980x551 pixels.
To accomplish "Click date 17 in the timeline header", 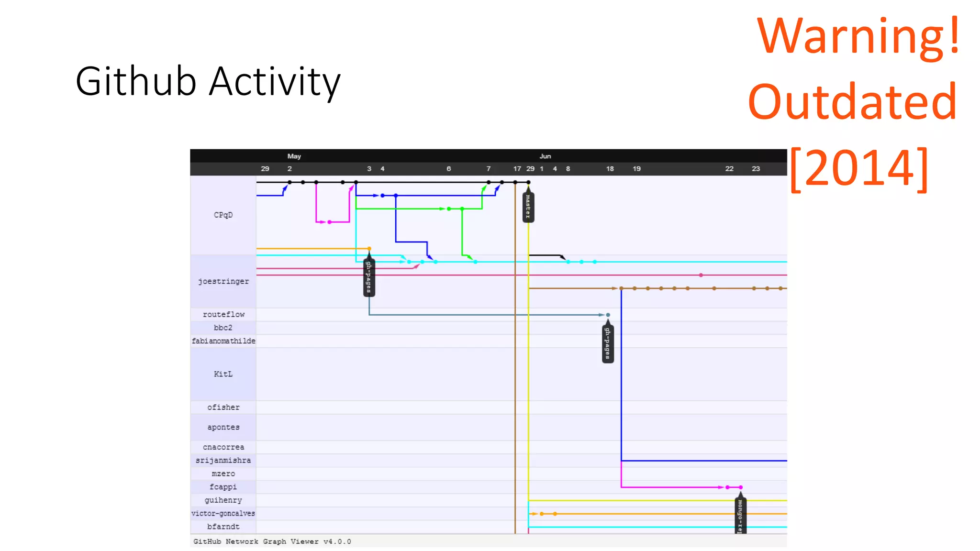I will pos(517,169).
